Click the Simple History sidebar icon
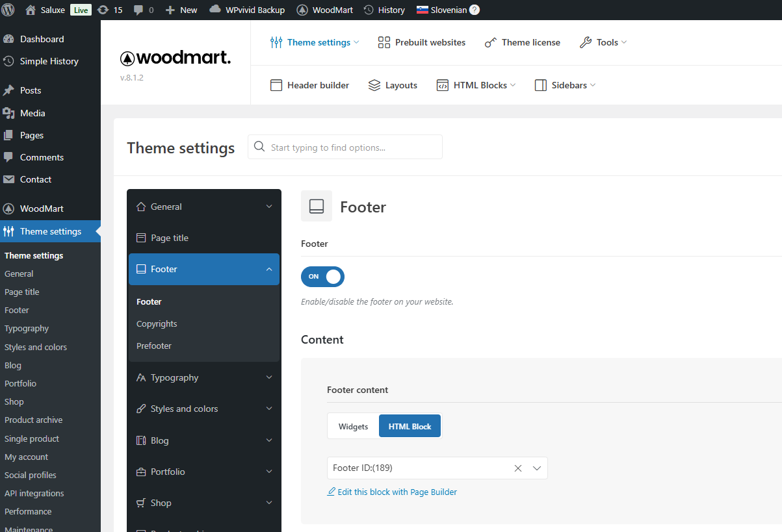 (8, 61)
